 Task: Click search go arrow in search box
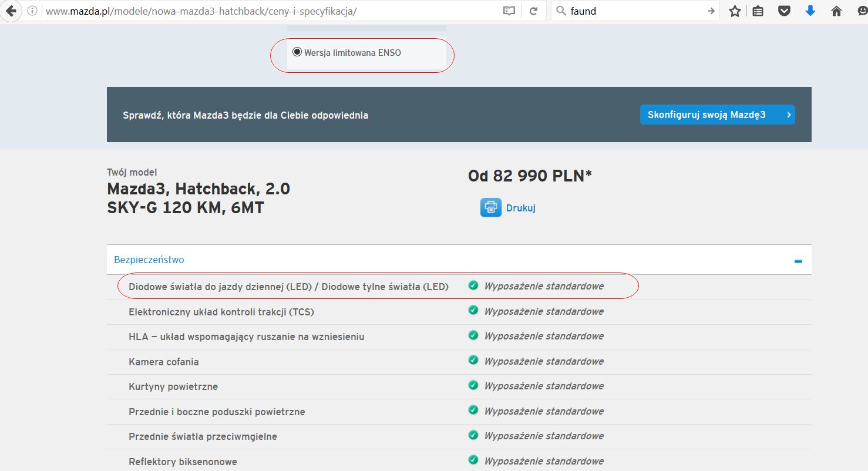click(711, 11)
